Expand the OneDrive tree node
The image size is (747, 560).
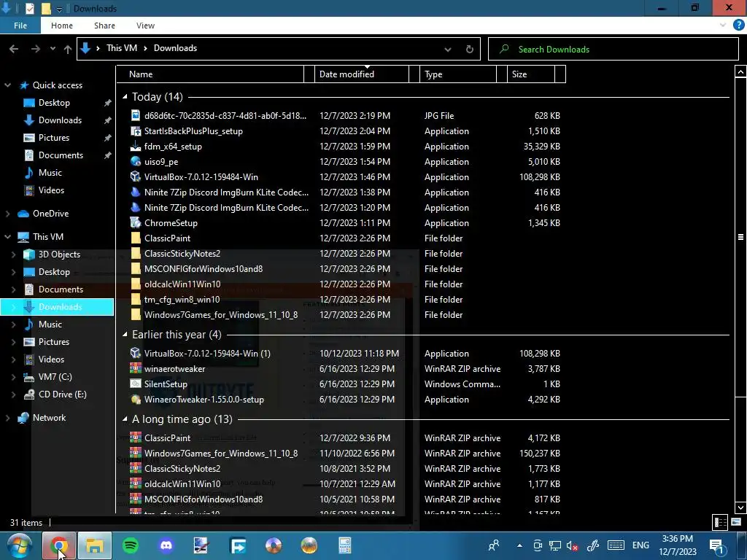click(x=7, y=214)
